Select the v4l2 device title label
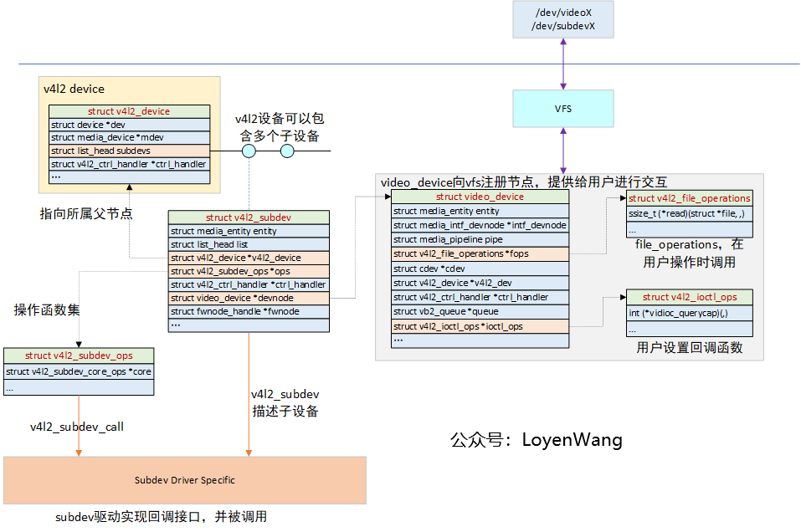Viewport: 801px width, 532px height. point(73,89)
